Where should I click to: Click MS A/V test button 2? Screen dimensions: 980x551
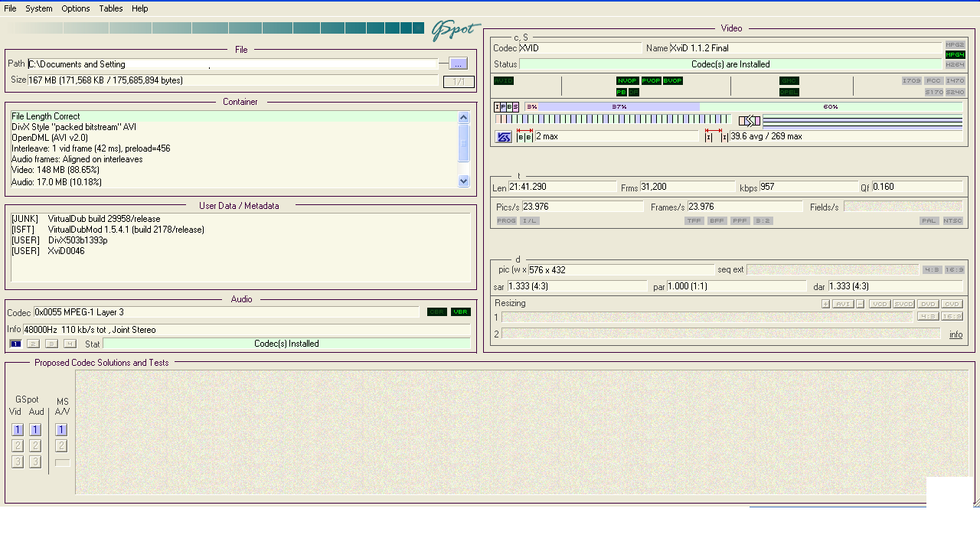pyautogui.click(x=61, y=445)
